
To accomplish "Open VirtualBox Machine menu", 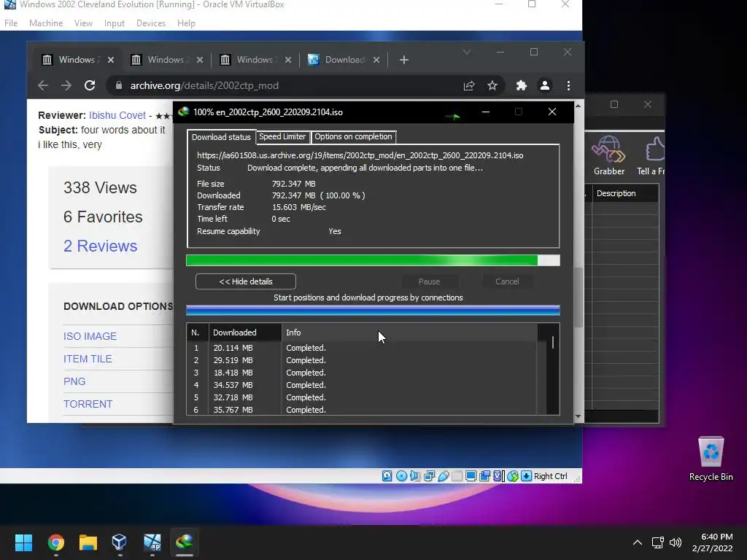I will pos(46,23).
